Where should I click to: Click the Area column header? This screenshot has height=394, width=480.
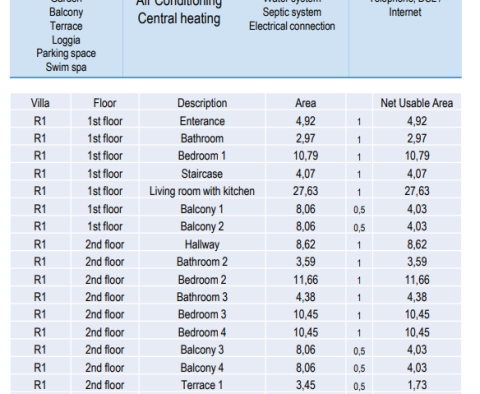point(305,103)
